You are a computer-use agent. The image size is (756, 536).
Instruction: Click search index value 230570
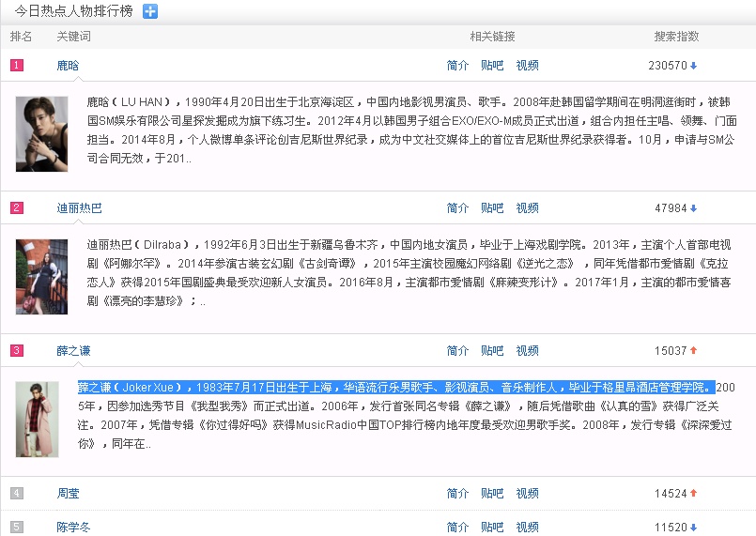click(668, 66)
